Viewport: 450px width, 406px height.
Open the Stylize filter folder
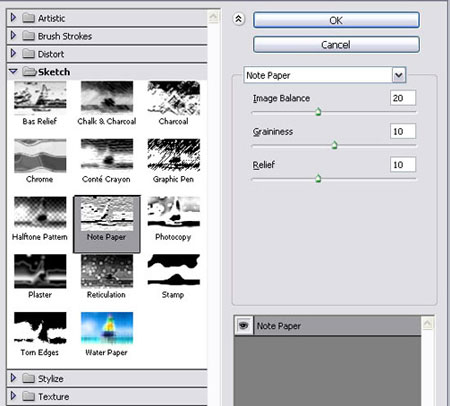(13, 378)
